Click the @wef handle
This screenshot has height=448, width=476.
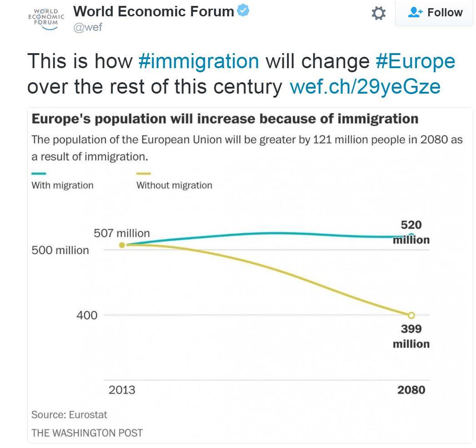88,27
